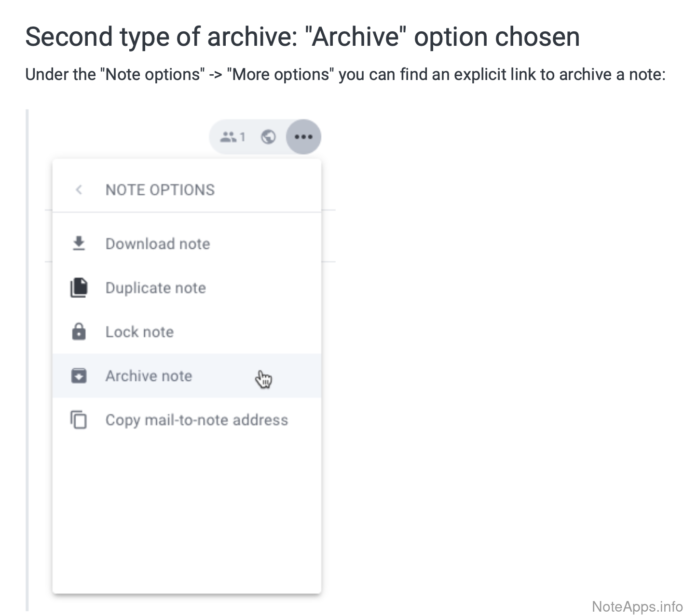Image resolution: width=684 pixels, height=616 pixels.
Task: Click the empty area below the menu items
Action: tap(187, 511)
